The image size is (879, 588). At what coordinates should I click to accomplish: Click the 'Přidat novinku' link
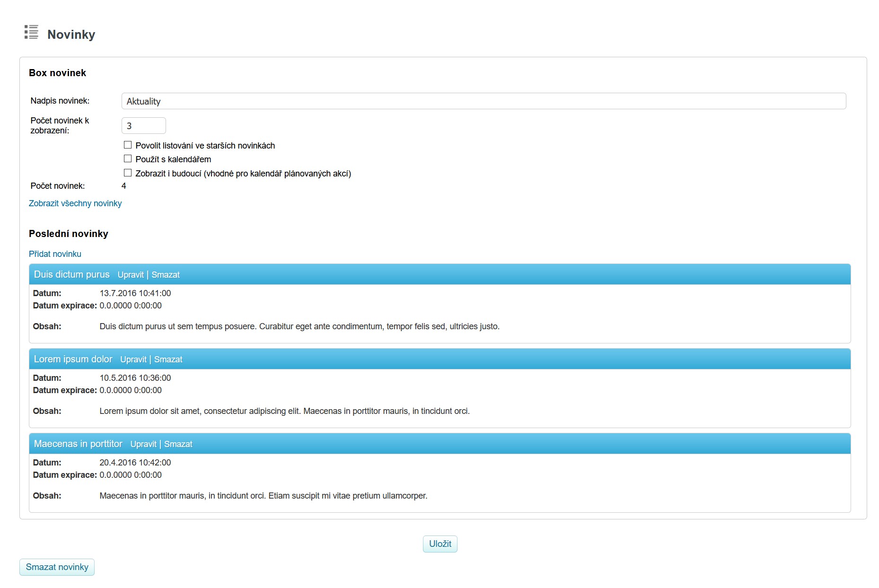pos(55,254)
